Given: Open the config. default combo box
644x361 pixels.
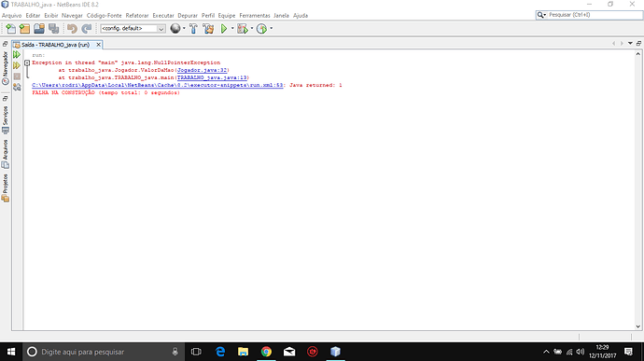Looking at the screenshot, I should pos(133,28).
